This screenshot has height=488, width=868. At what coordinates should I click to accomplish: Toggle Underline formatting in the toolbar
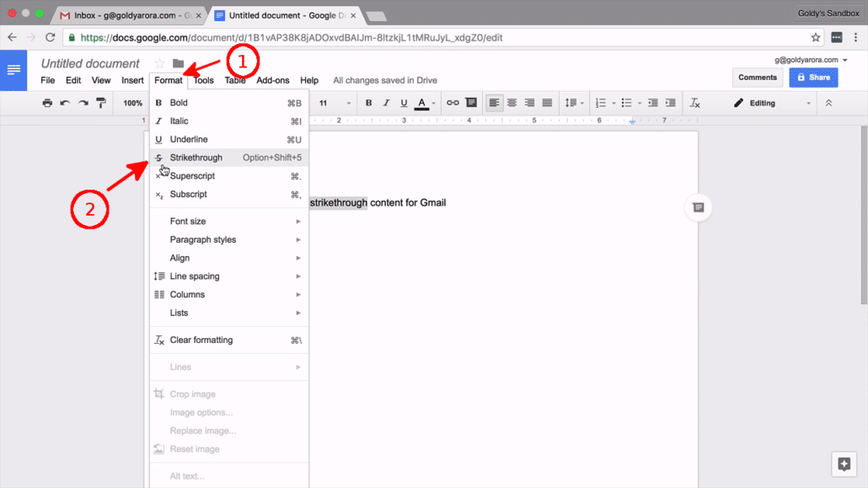pyautogui.click(x=403, y=102)
